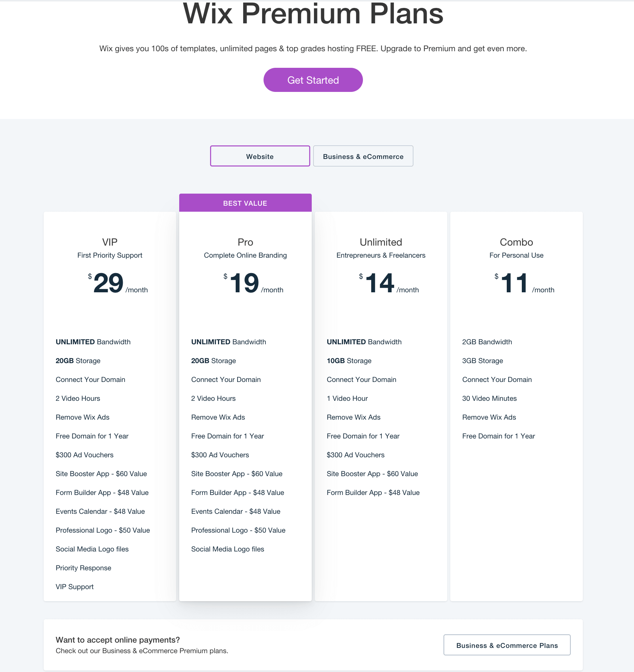
Task: Click 'Complete Online Branding' subtitle
Action: coord(245,255)
